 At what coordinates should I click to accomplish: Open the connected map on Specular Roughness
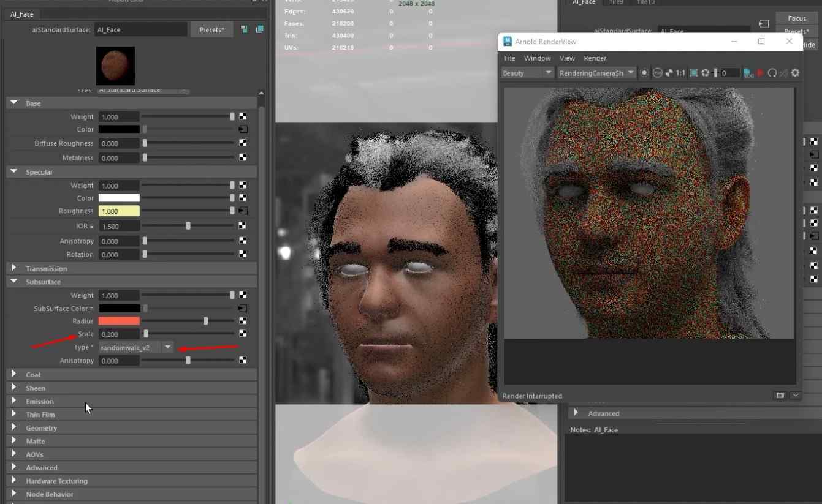click(x=243, y=211)
